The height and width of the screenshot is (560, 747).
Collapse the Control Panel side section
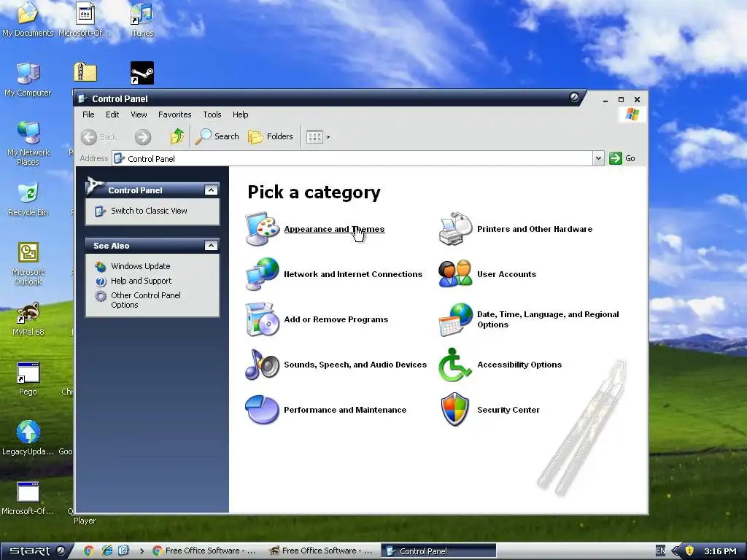(x=211, y=190)
